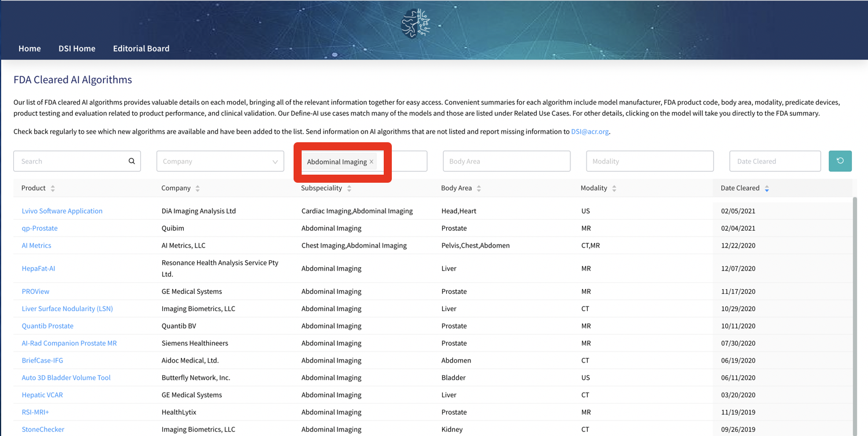Viewport: 868px width, 436px height.
Task: Sort by Body Area column arrows
Action: (479, 189)
